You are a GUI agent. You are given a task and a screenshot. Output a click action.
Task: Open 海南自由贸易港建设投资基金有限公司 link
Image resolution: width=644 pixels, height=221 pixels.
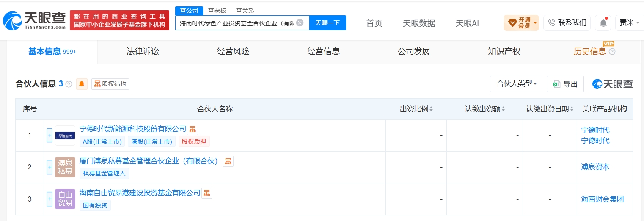tap(140, 193)
